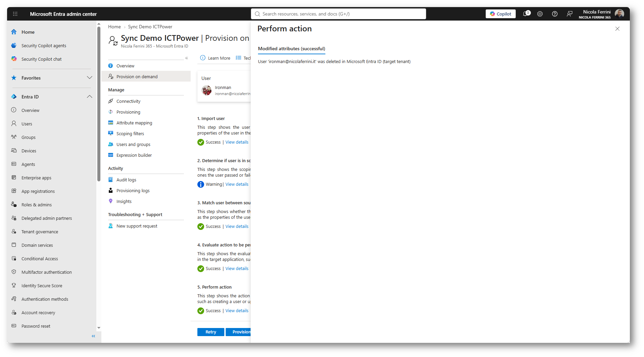Click the Home house icon in sidebar
Image resolution: width=644 pixels, height=357 pixels.
[x=14, y=32]
